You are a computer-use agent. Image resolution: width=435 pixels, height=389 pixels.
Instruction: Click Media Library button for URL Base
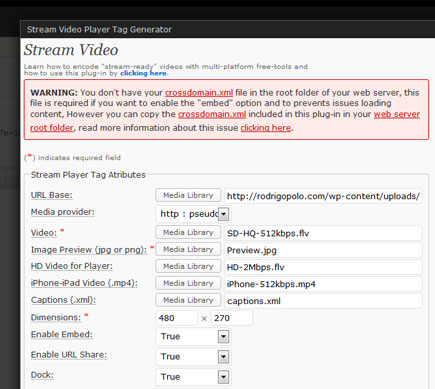188,195
